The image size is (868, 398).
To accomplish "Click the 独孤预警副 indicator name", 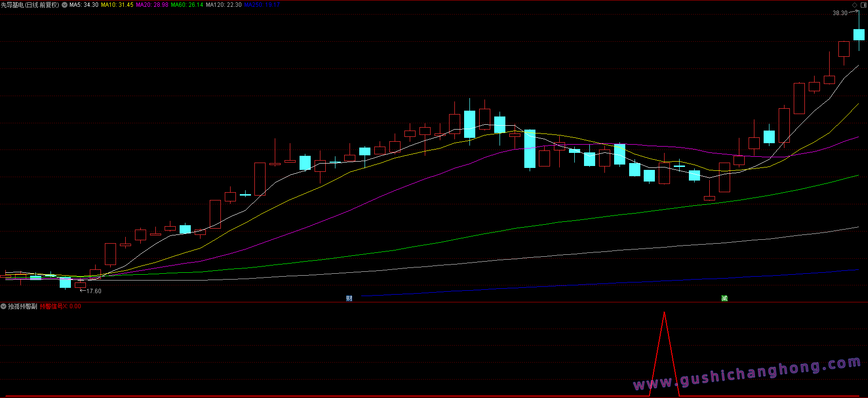I will click(x=23, y=306).
